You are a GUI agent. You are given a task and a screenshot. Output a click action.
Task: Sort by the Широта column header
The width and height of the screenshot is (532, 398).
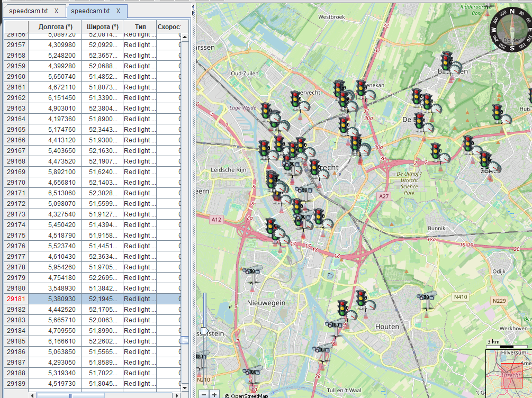(103, 27)
